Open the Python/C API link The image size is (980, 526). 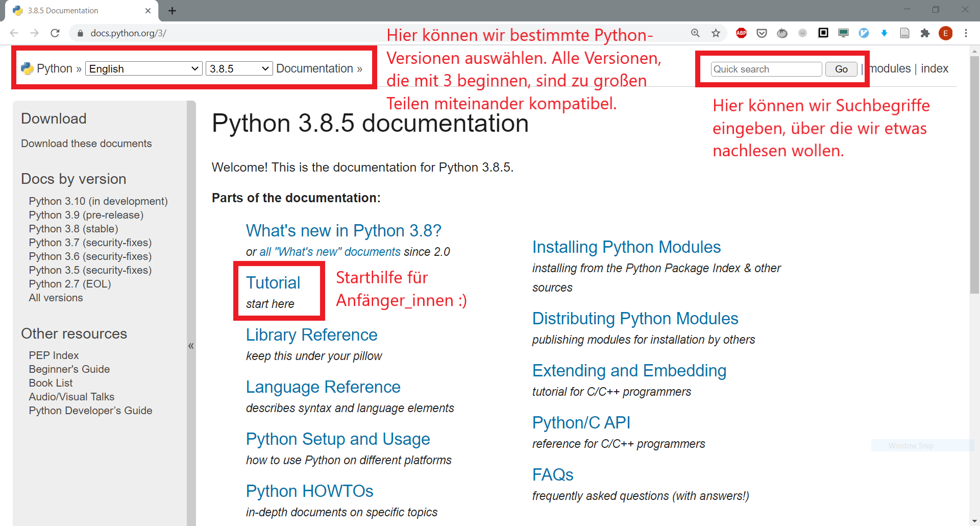pyautogui.click(x=581, y=423)
